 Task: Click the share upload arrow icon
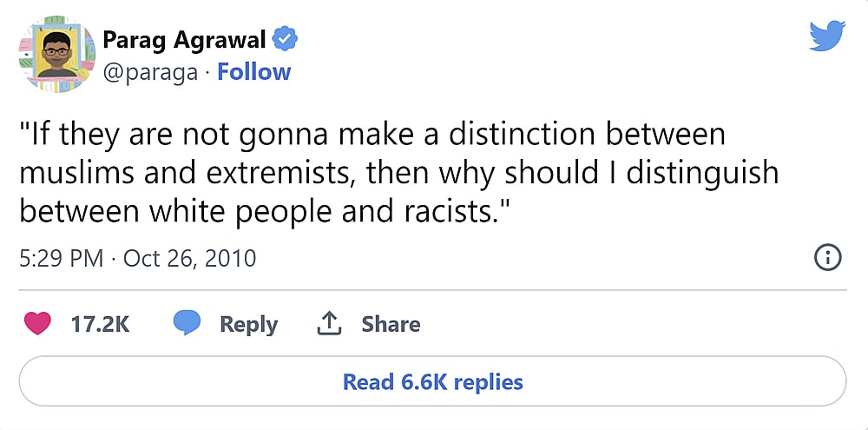(x=327, y=324)
